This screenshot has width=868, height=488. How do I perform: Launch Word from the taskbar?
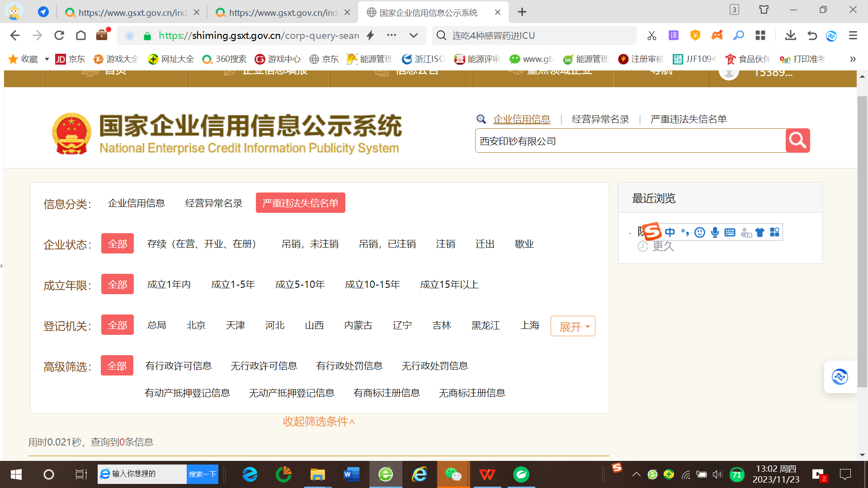pyautogui.click(x=351, y=474)
